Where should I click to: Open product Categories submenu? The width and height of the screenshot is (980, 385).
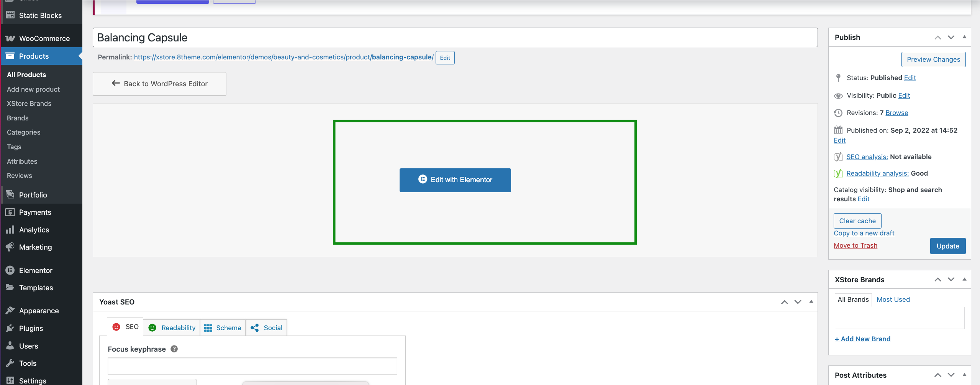point(23,132)
